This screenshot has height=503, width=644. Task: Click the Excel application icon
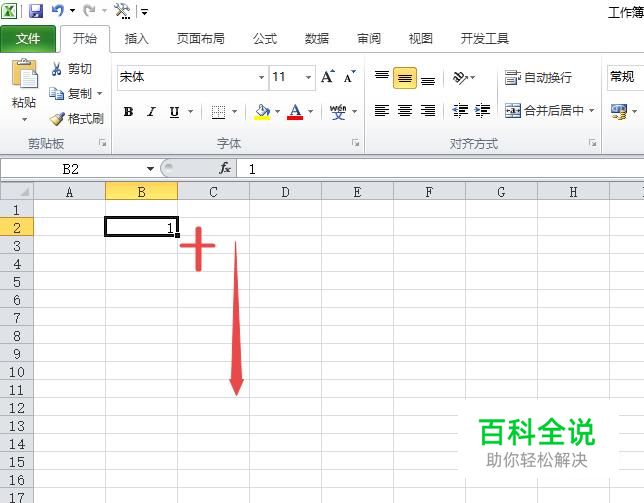(9, 11)
